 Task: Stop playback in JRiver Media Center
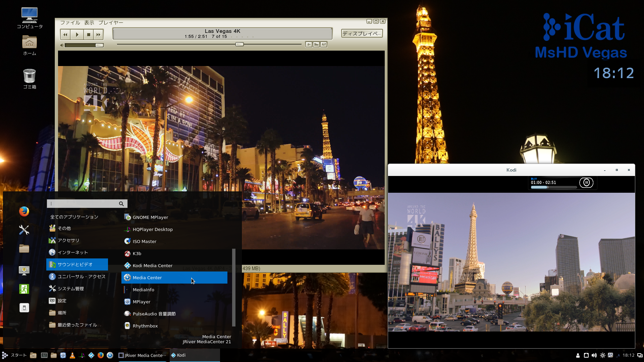[89, 35]
